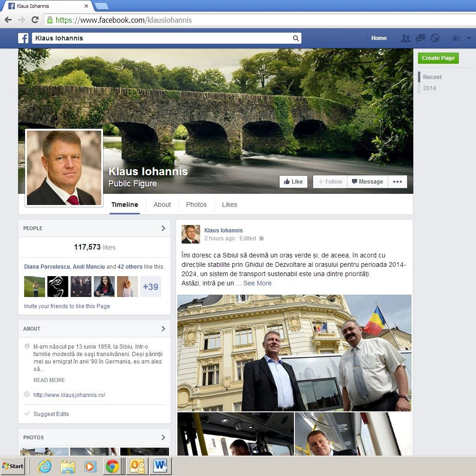Click the post author name Klaus Iohannis
Image resolution: width=476 pixels, height=476 pixels.
coord(223,231)
